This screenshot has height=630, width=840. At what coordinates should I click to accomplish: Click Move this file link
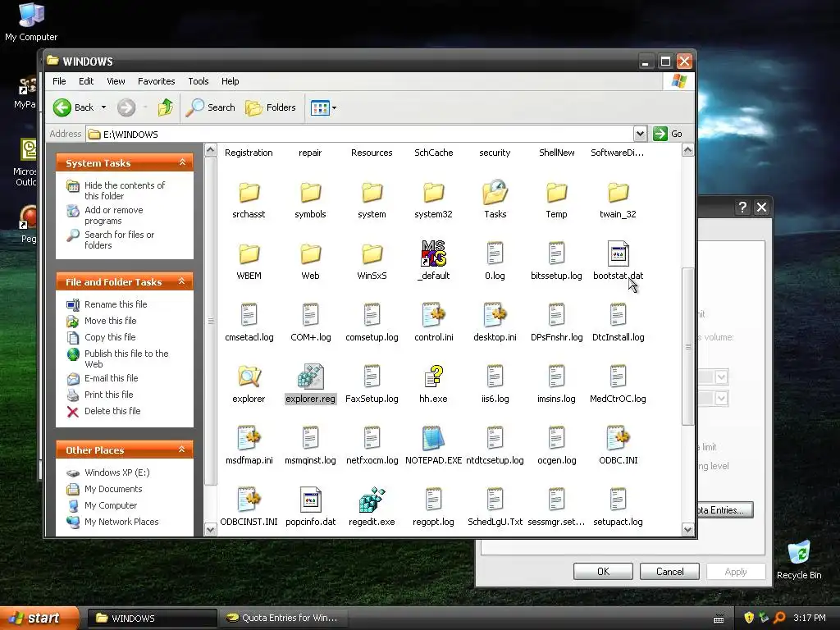[111, 321]
